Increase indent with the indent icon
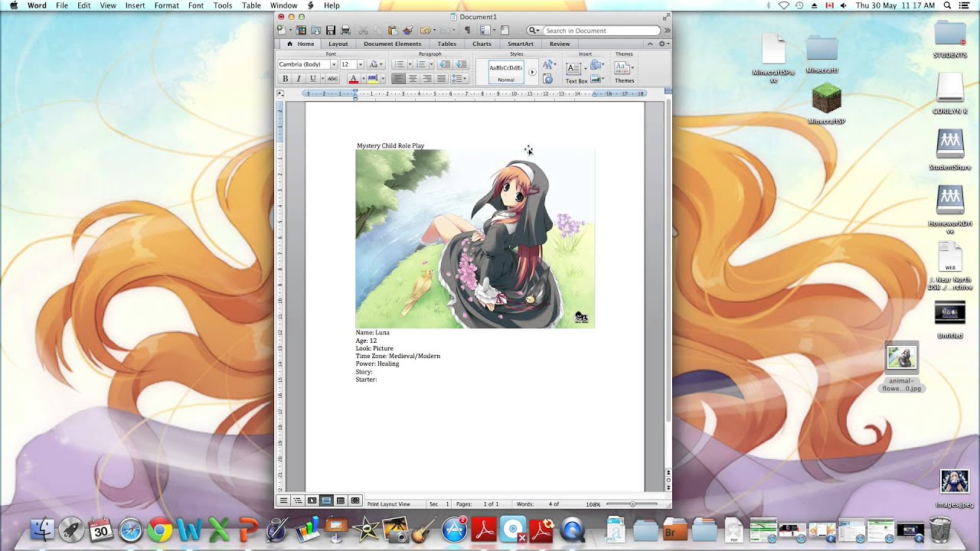The width and height of the screenshot is (980, 551). [462, 64]
